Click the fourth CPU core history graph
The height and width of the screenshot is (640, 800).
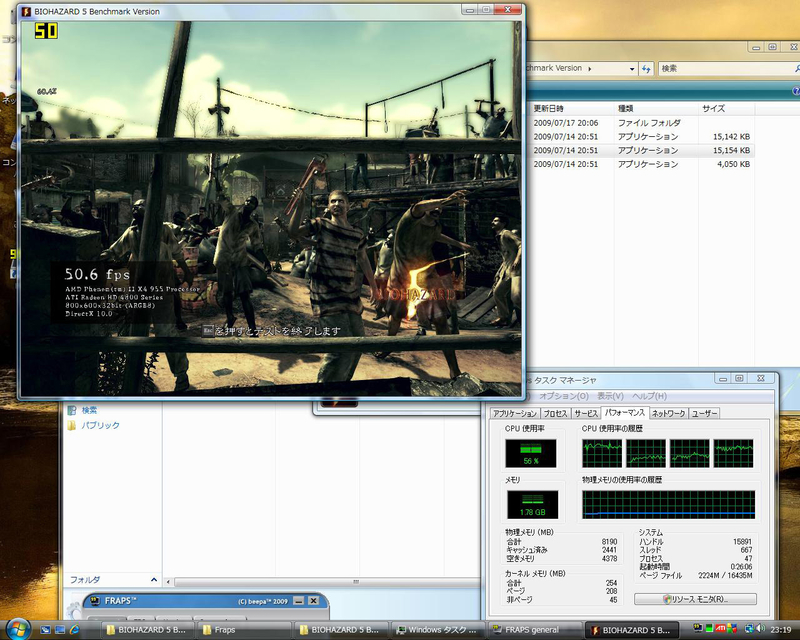(x=733, y=453)
